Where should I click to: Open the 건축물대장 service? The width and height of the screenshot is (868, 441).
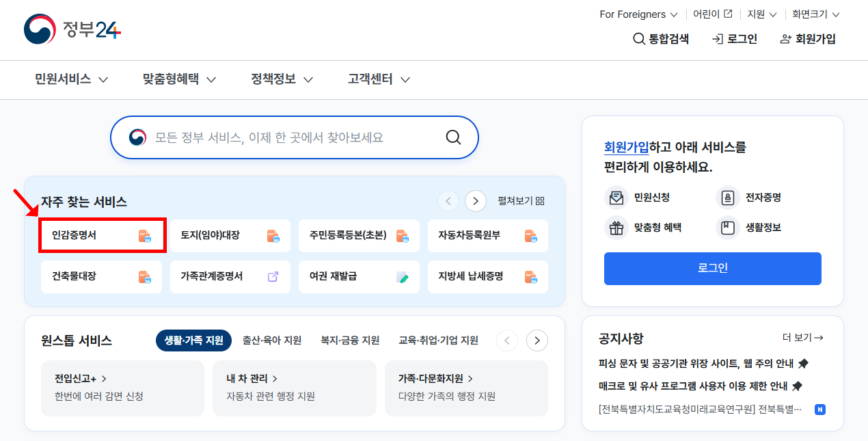tap(101, 277)
